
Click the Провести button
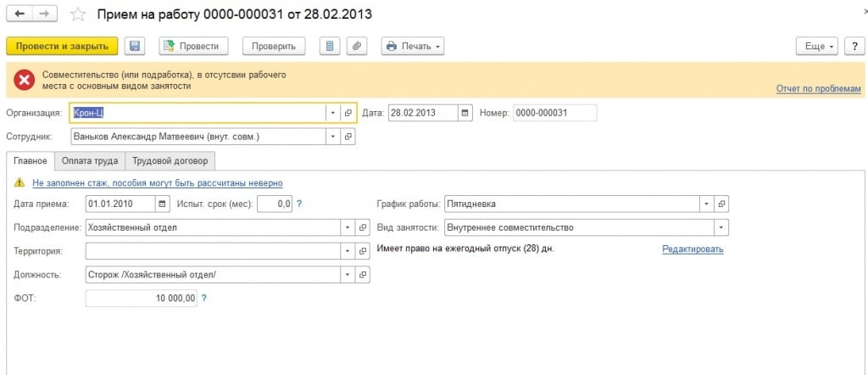(193, 47)
